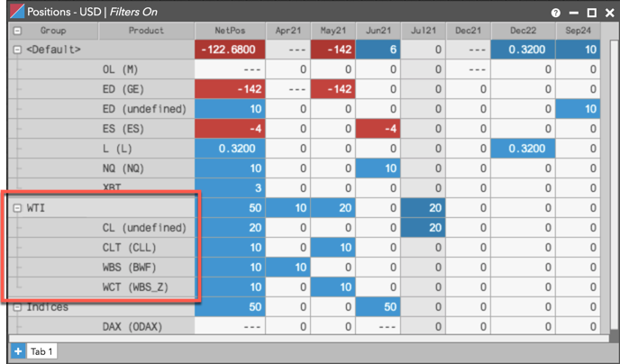Viewport: 620px width, 364px height.
Task: Select the May21 column header
Action: pos(333,31)
